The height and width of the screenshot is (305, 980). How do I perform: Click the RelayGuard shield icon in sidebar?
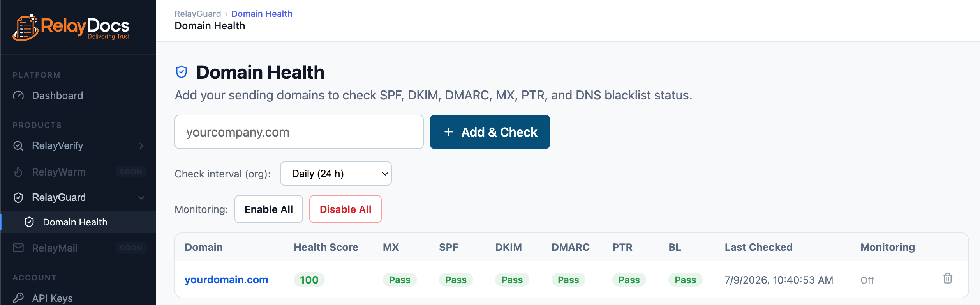point(18,198)
